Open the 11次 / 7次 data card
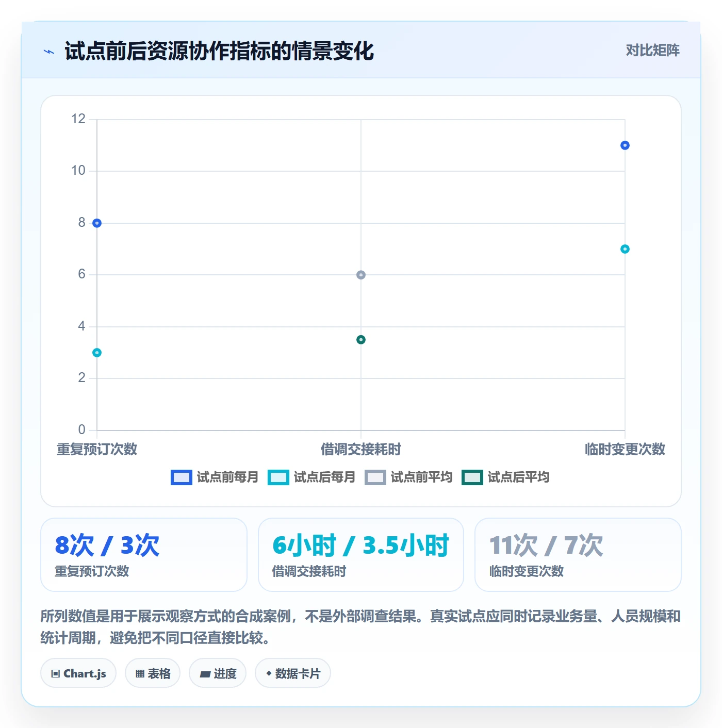Image resolution: width=722 pixels, height=728 pixels. coord(578,555)
